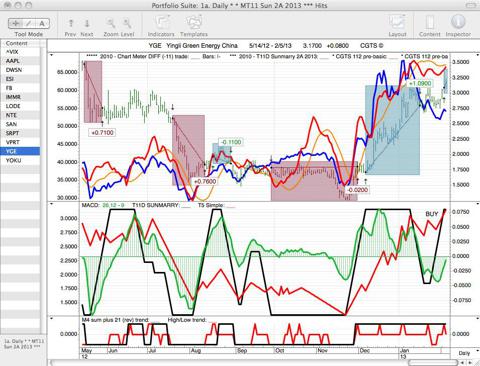
Task: Click the Dec marker on time axis
Action: (x=365, y=351)
